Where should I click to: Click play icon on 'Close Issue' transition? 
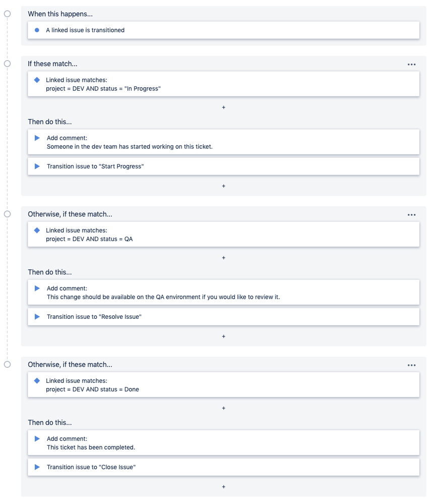[37, 467]
